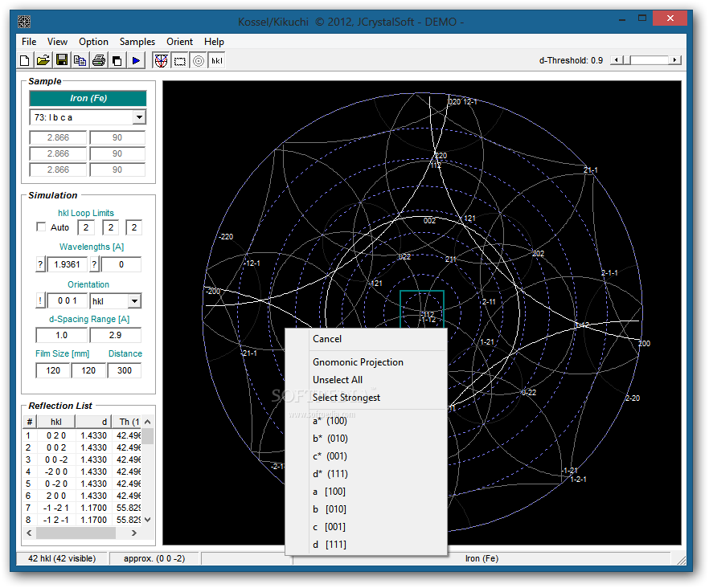Open the Help menu

[x=214, y=42]
